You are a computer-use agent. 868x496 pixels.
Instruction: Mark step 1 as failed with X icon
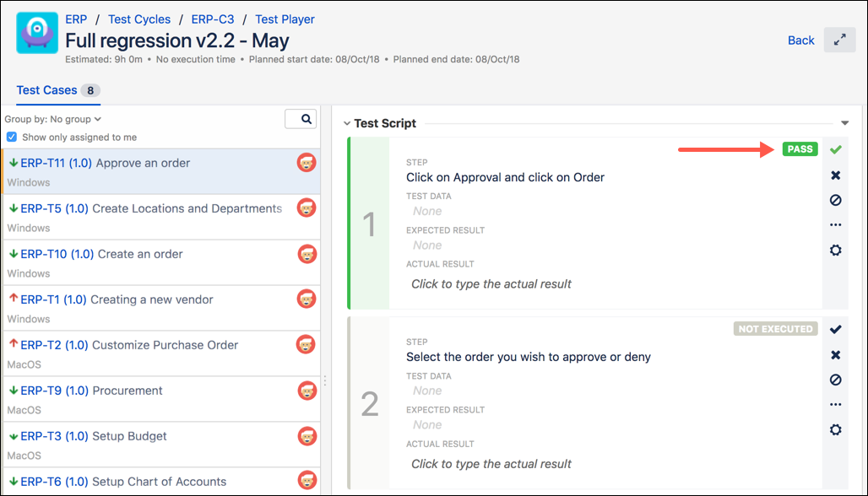click(835, 175)
